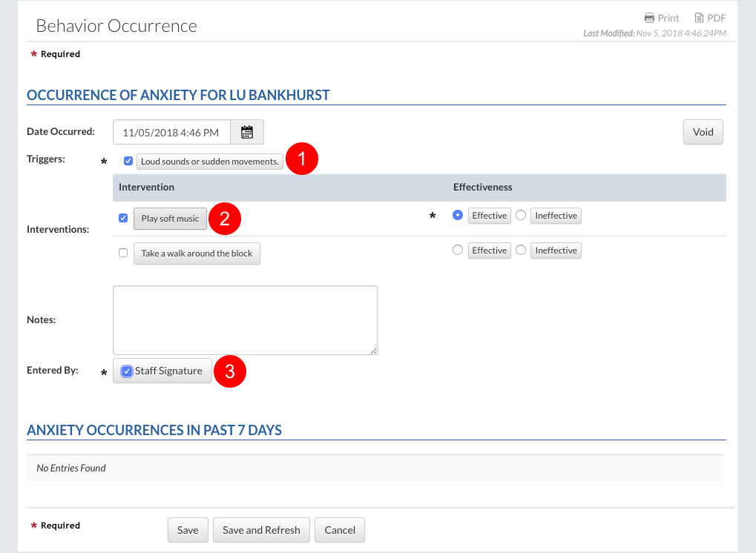
Task: Click the Void button
Action: coord(703,133)
